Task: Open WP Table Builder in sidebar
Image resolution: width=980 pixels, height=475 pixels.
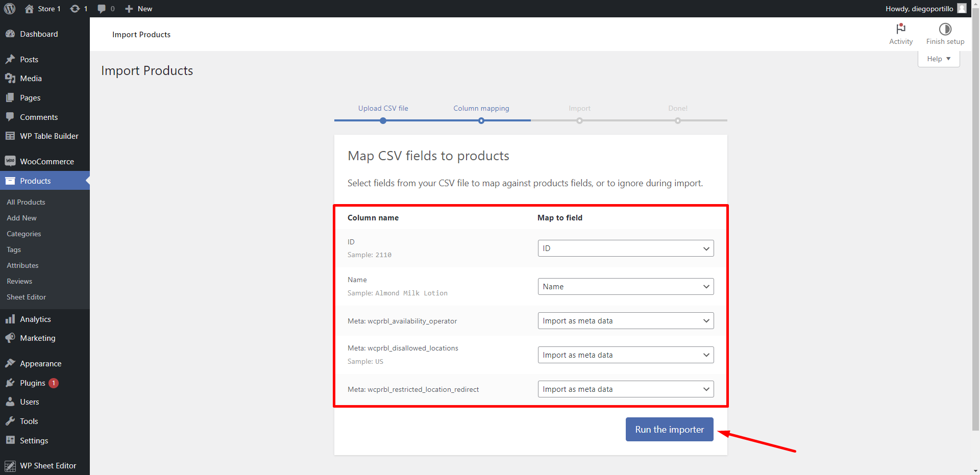Action: [x=49, y=136]
